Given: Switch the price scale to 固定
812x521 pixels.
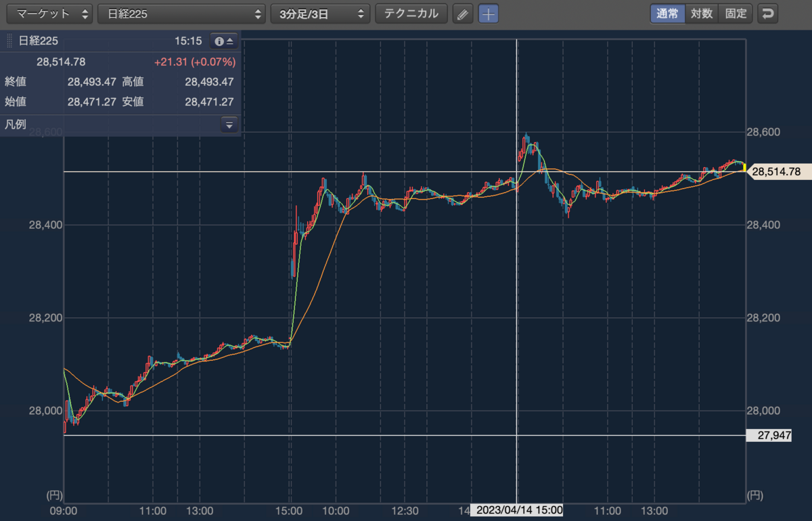Looking at the screenshot, I should [x=736, y=14].
